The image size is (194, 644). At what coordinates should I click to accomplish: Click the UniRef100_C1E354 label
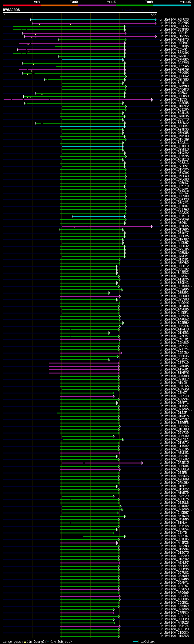tap(174, 100)
